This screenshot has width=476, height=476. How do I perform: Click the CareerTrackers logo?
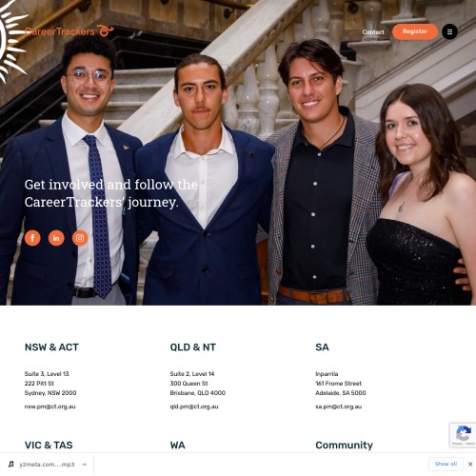[69, 31]
